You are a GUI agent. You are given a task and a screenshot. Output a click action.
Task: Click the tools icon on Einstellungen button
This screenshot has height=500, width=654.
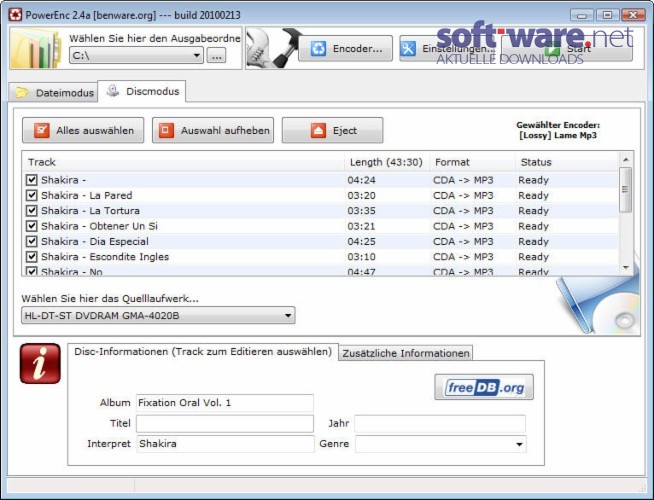pos(408,49)
